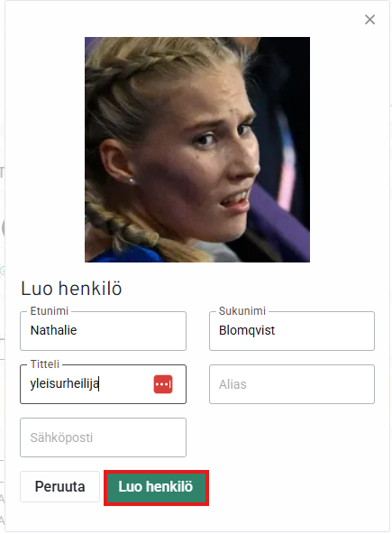
Task: Select the Sähköposti email field
Action: [103, 437]
